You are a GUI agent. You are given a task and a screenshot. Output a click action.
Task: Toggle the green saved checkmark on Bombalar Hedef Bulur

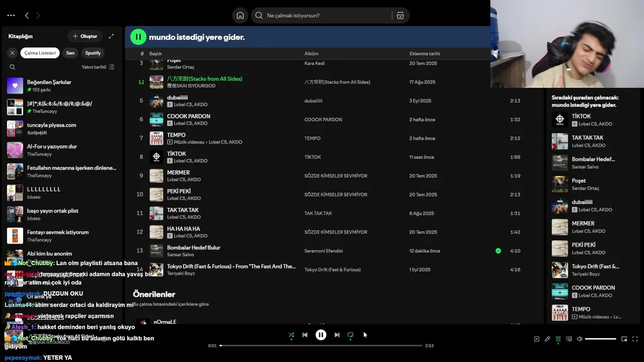click(x=498, y=251)
